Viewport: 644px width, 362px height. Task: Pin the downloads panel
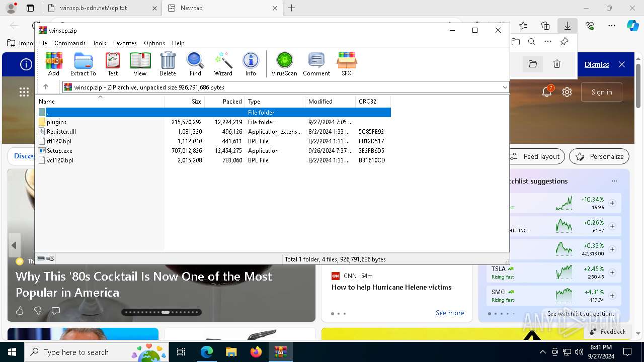(x=564, y=42)
